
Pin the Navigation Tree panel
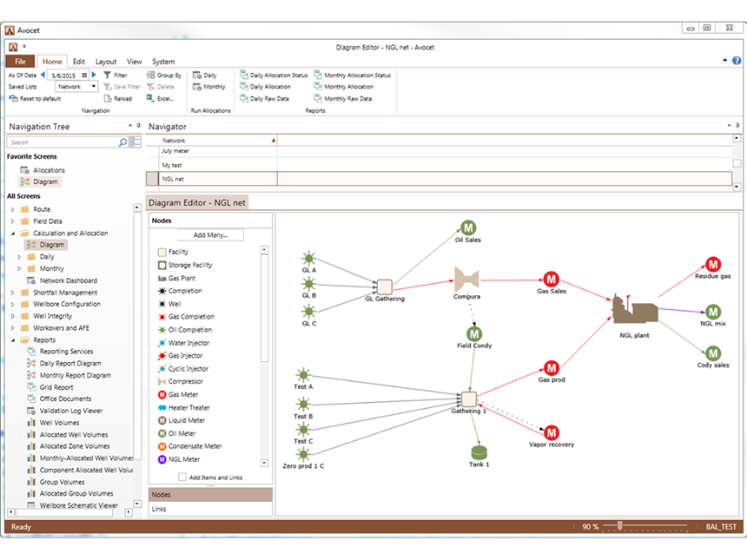point(138,126)
